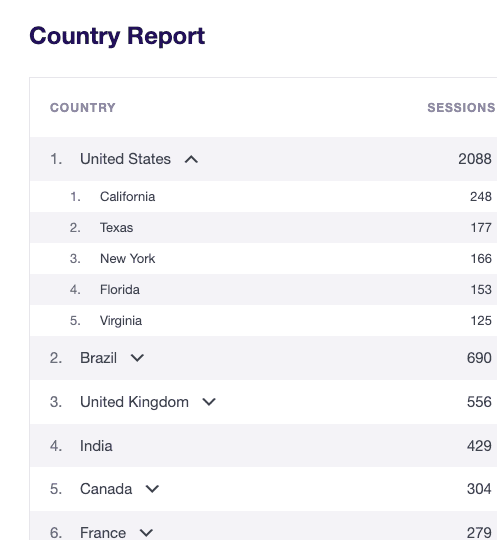Viewport: 497px width, 540px height.
Task: Select the Virginia region row
Action: click(263, 321)
